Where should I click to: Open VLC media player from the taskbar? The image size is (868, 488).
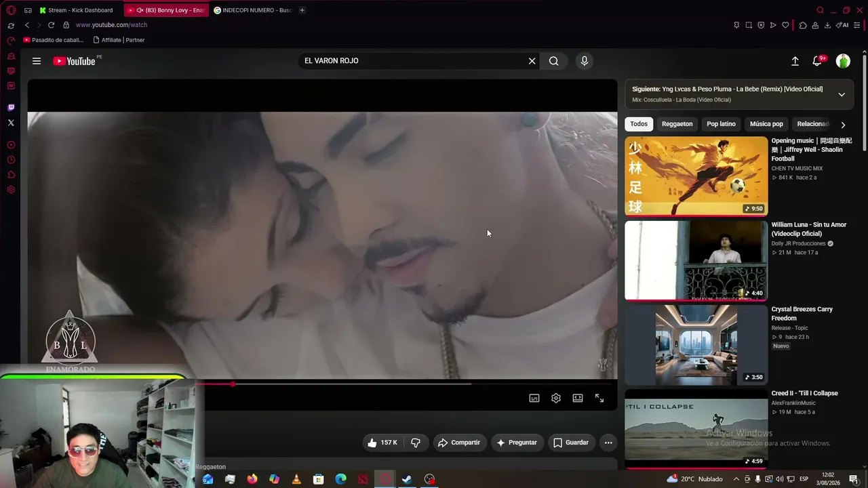pos(296,479)
